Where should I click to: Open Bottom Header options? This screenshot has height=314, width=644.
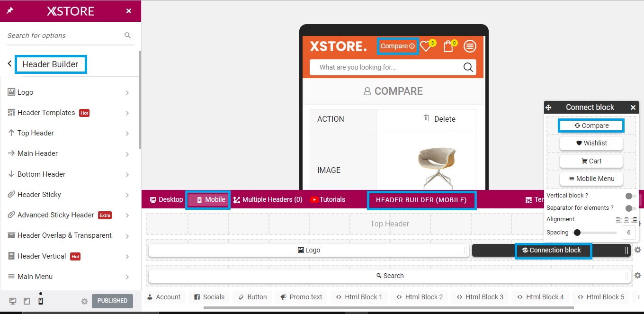click(x=70, y=174)
